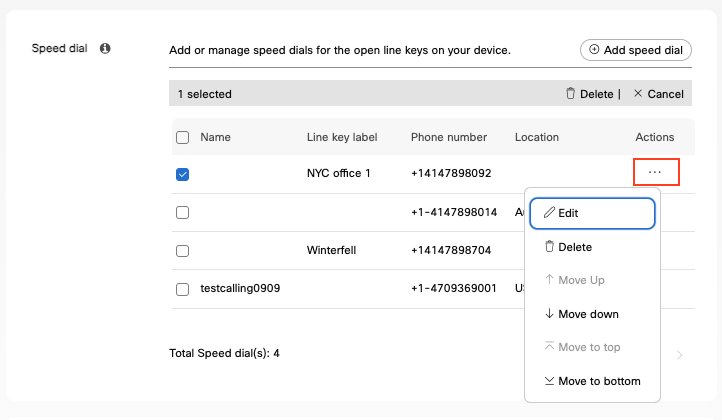
Task: Select the Move Up menu option
Action: (592, 280)
